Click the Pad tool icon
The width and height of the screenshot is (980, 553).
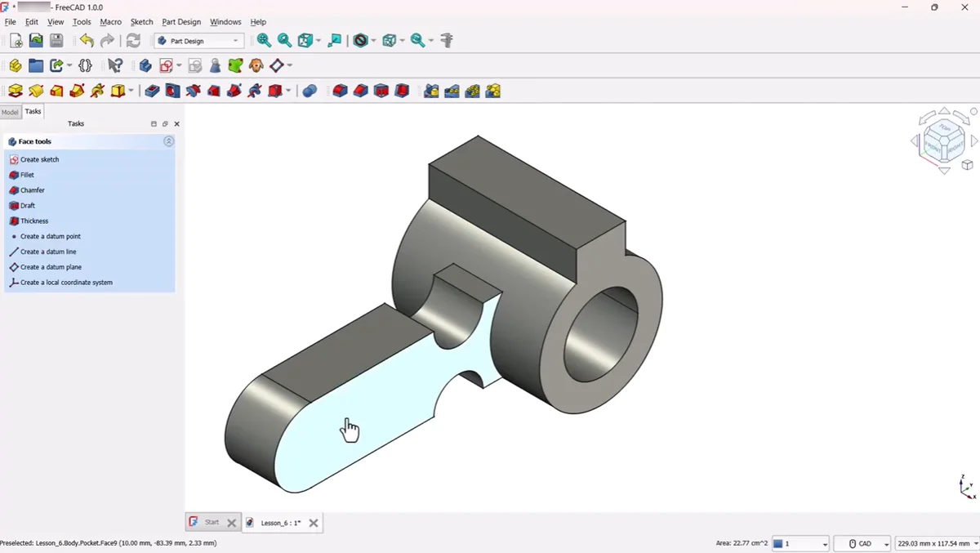click(x=15, y=91)
